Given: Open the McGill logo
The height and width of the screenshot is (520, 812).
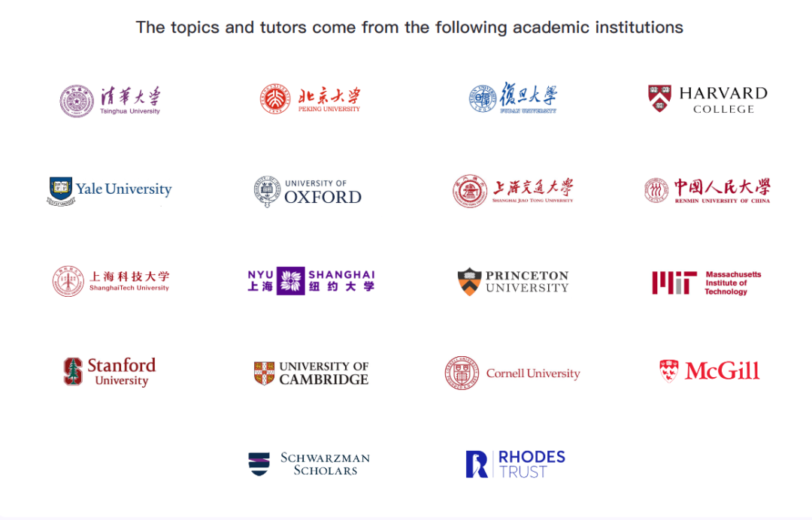Looking at the screenshot, I should [x=709, y=371].
